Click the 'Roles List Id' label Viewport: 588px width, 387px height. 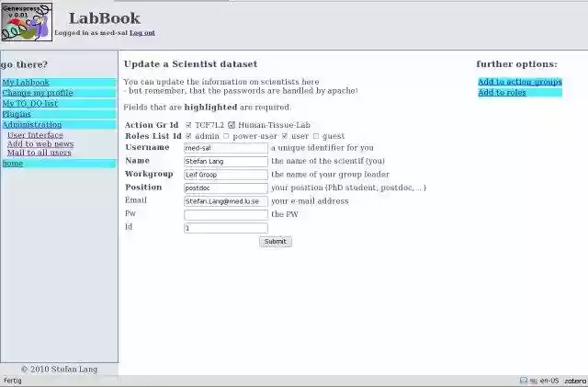[x=153, y=136]
